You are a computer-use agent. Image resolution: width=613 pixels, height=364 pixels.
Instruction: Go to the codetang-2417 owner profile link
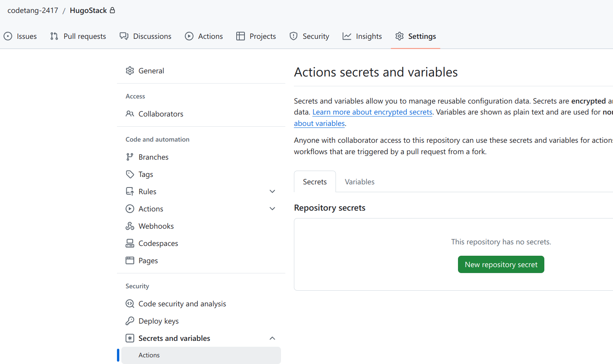(33, 11)
